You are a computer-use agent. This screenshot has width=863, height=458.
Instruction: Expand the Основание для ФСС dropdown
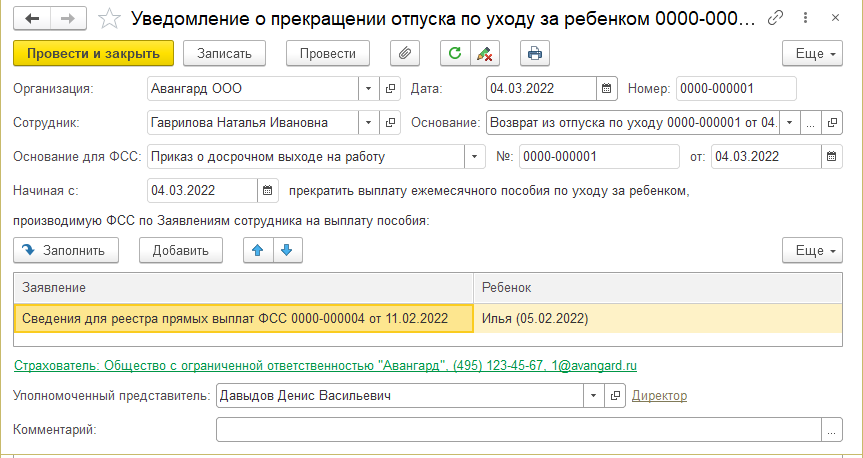coord(474,156)
